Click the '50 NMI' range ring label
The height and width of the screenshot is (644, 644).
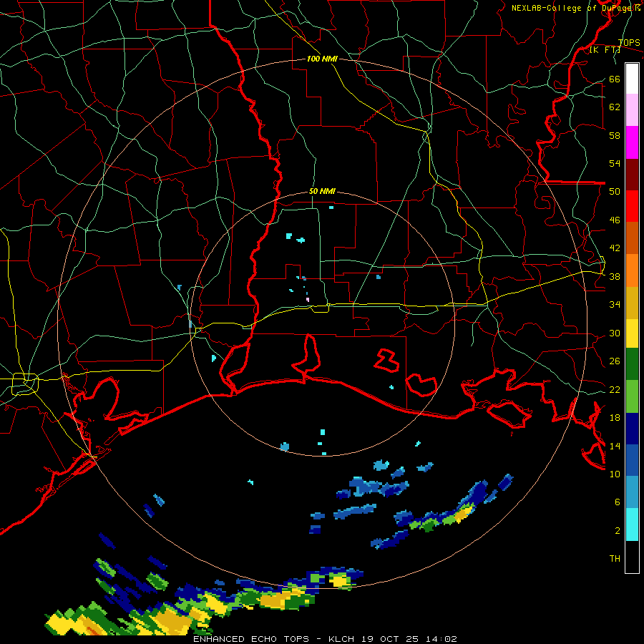pyautogui.click(x=322, y=191)
